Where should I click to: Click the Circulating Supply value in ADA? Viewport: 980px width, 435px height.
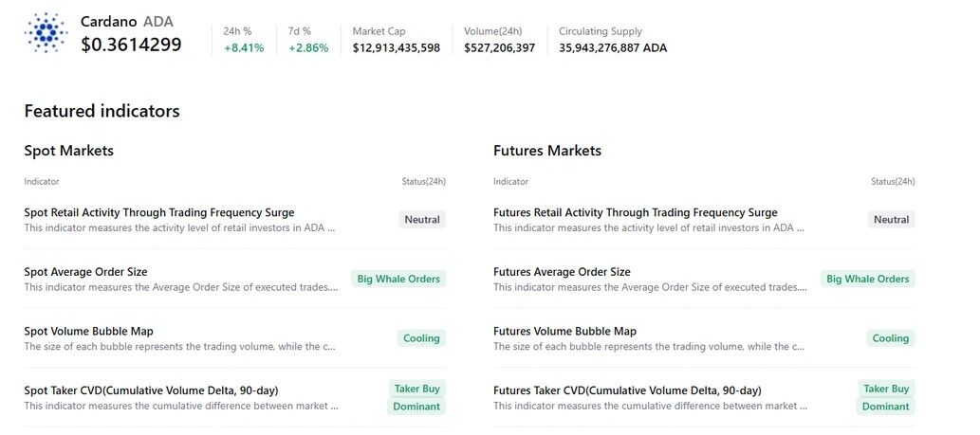pos(613,47)
